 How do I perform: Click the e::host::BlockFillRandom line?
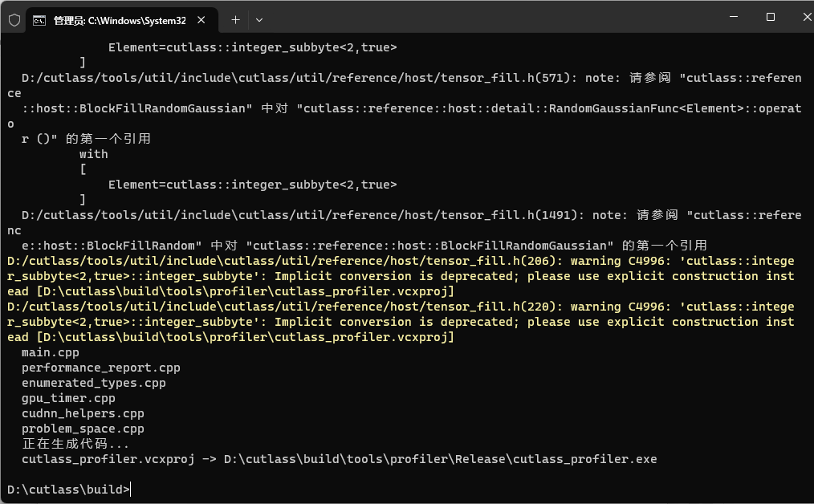364,246
